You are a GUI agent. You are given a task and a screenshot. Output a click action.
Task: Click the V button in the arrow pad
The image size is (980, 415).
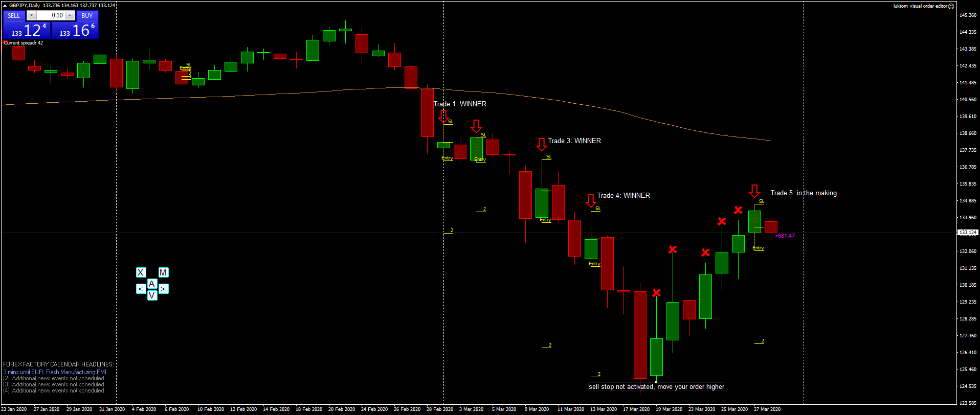tap(152, 295)
